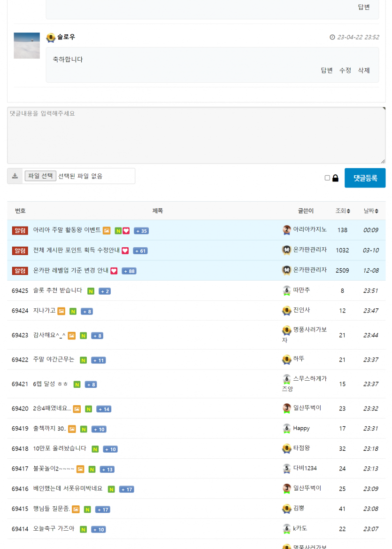Screen dimensions: 392x549
Task: Open post 지나가고
Action: tap(44, 311)
